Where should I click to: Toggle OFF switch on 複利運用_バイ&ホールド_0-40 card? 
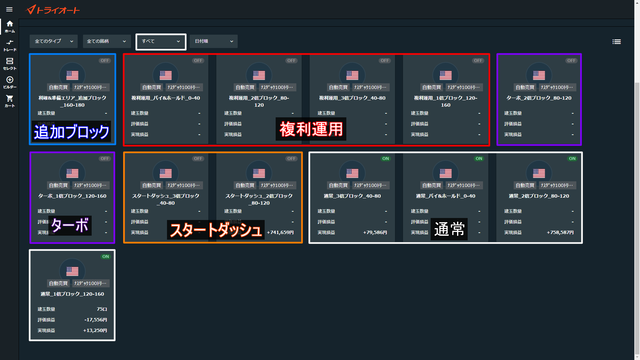tap(198, 60)
